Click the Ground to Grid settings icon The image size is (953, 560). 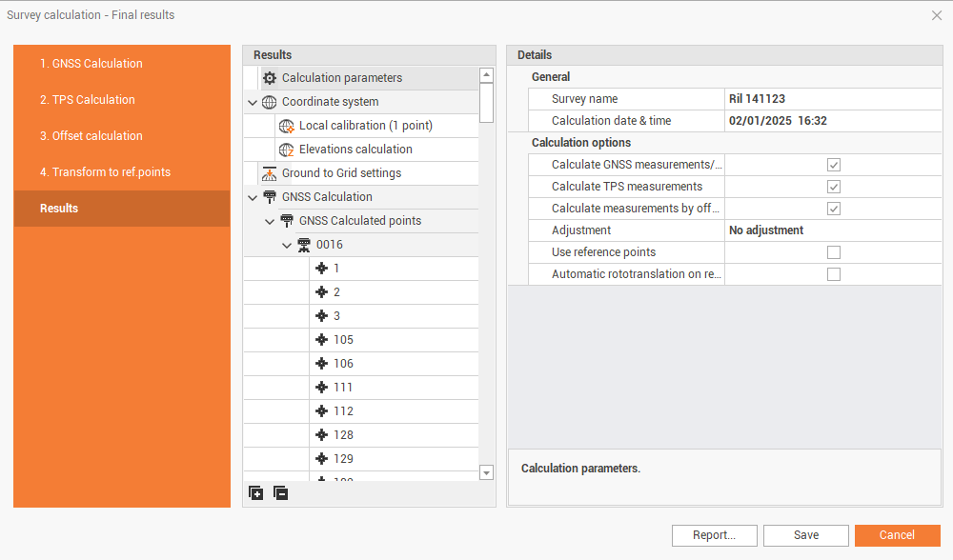(x=270, y=173)
